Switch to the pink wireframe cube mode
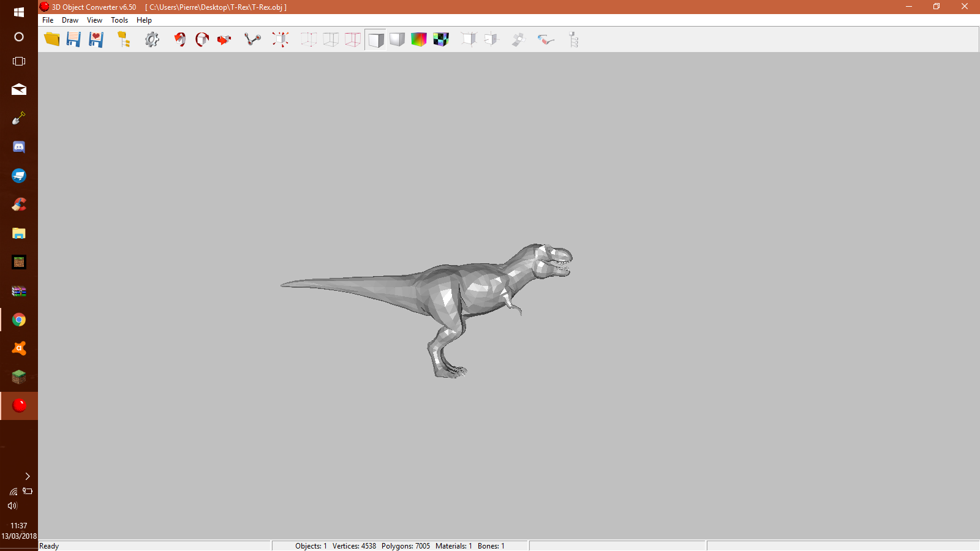980x551 pixels. 353,40
